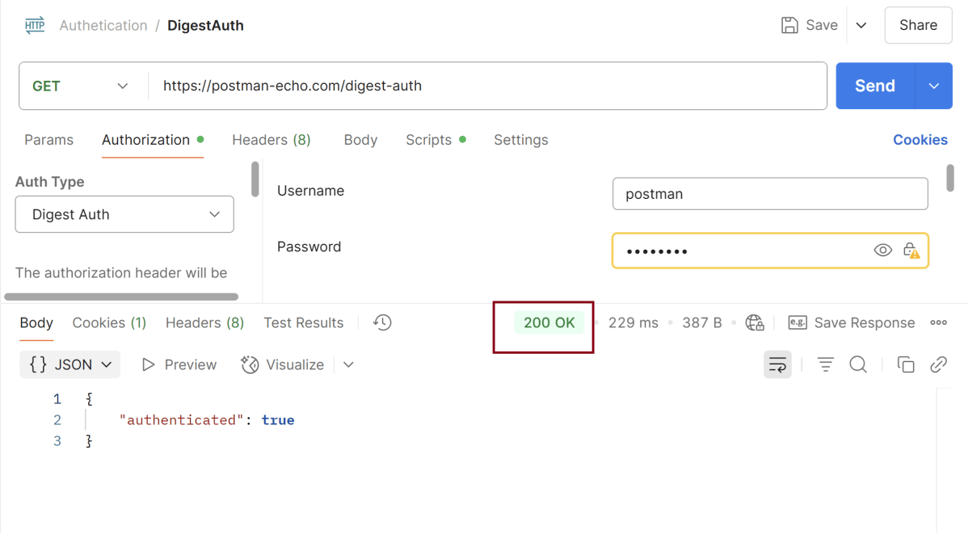Open the response more options ellipsis
The image size is (968, 560).
[x=938, y=322]
